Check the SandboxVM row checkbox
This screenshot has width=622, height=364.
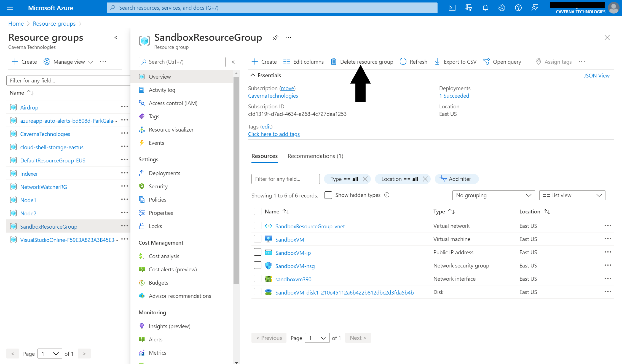[258, 239]
